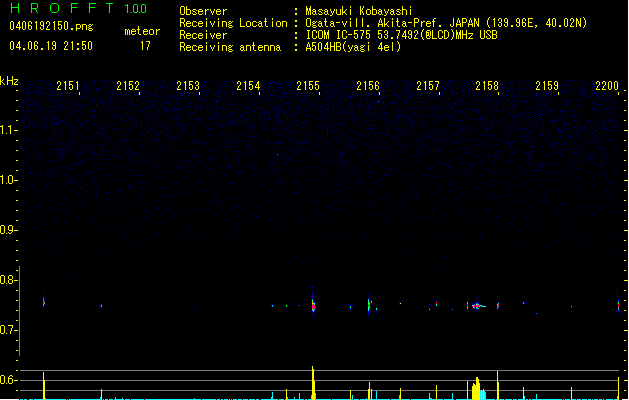The image size is (629, 400).
Task: Click time axis label 2159
Action: click(x=547, y=86)
